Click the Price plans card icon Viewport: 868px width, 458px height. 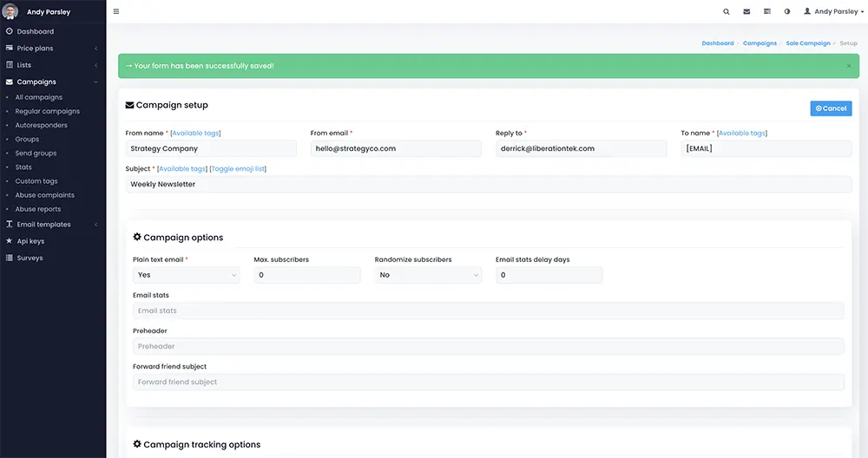(10, 48)
